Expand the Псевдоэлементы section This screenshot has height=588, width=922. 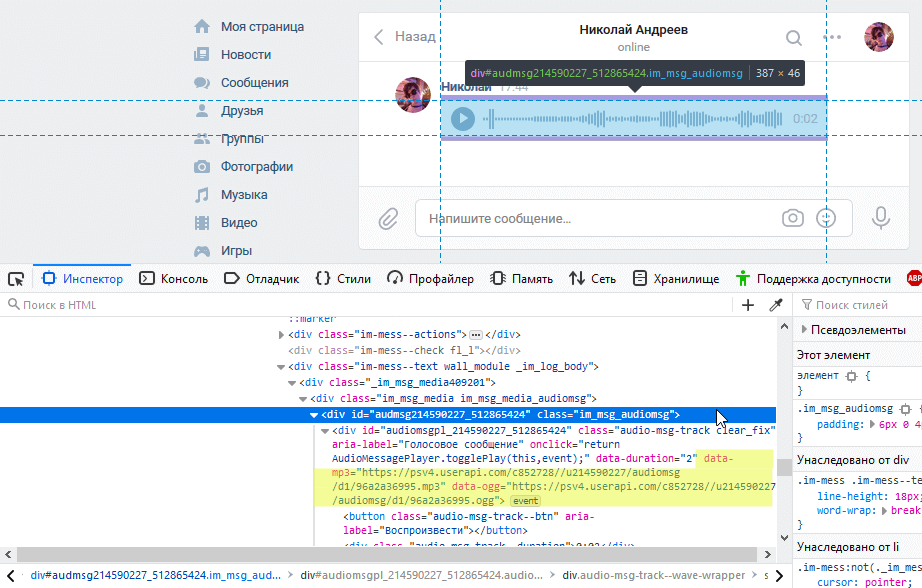[804, 330]
